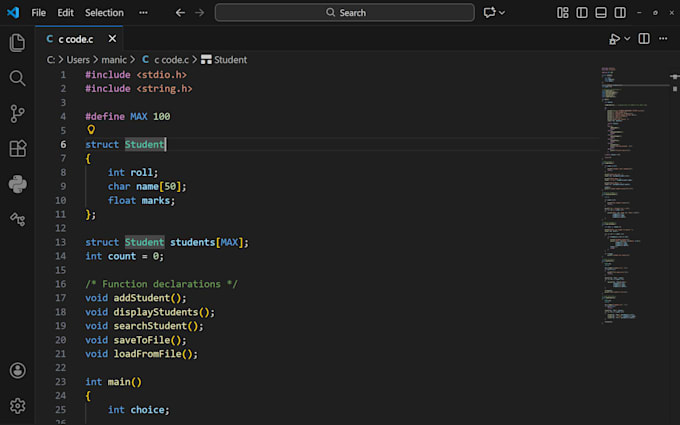
Task: Click the Go Back navigation arrow
Action: (x=180, y=13)
